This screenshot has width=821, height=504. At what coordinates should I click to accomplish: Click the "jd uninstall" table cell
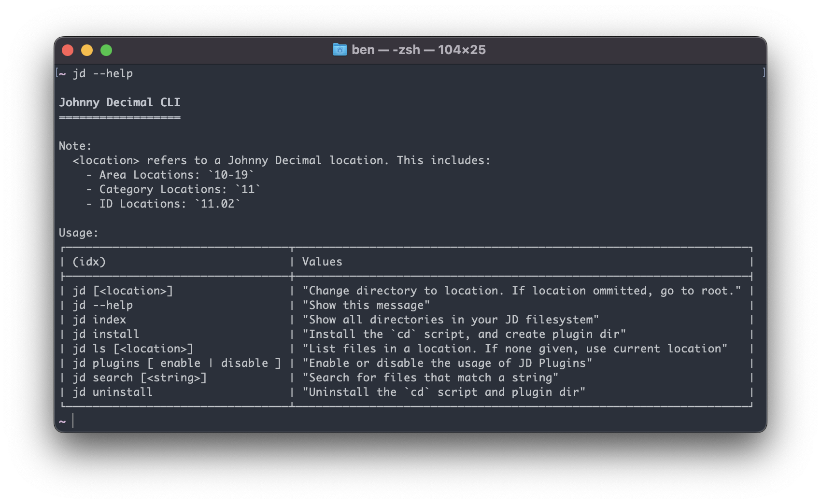(113, 392)
